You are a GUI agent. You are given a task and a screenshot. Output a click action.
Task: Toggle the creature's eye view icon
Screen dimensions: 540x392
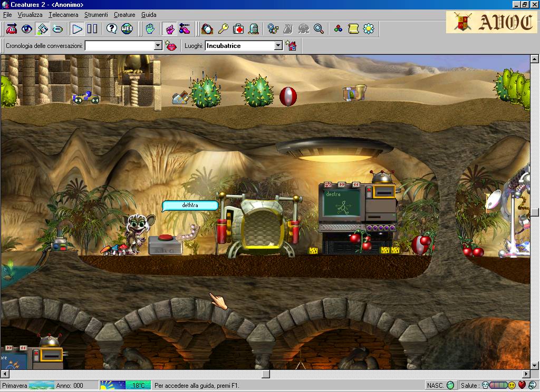pos(27,29)
